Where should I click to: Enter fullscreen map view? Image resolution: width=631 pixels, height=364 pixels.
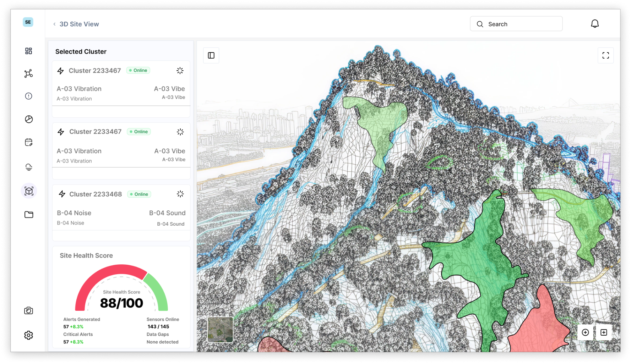click(x=606, y=55)
